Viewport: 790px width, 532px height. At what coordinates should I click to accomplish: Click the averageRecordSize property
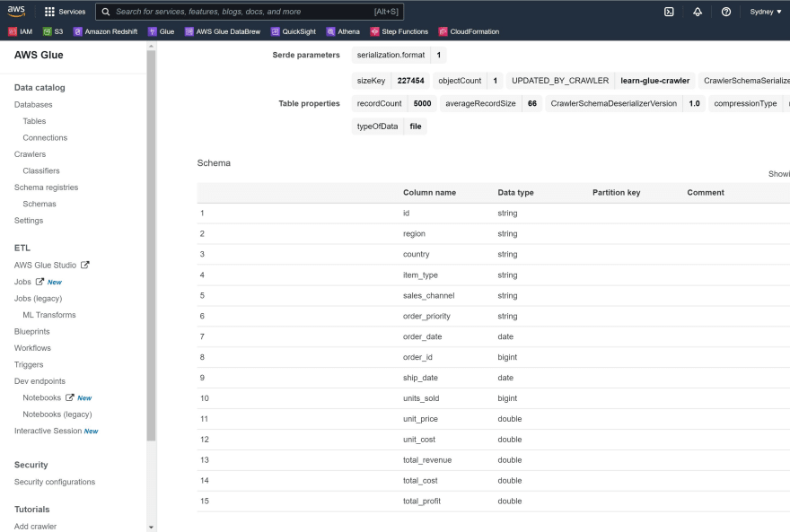click(480, 104)
